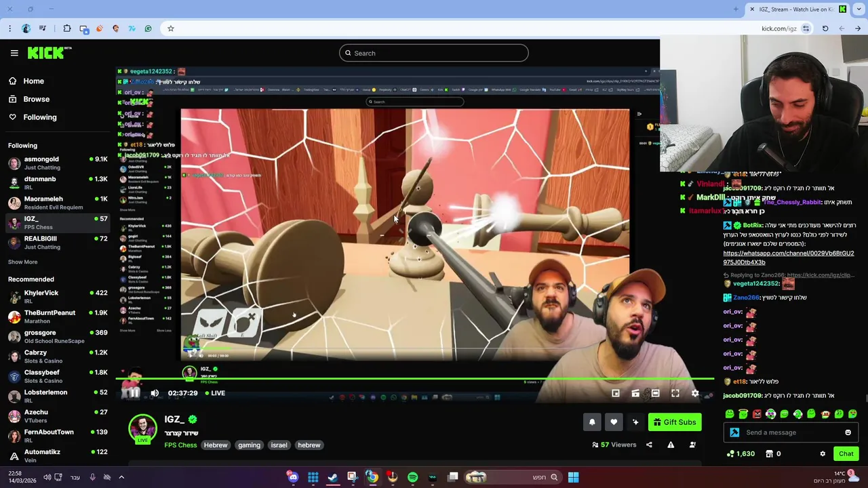
Task: Open chat settings gear
Action: (x=823, y=454)
